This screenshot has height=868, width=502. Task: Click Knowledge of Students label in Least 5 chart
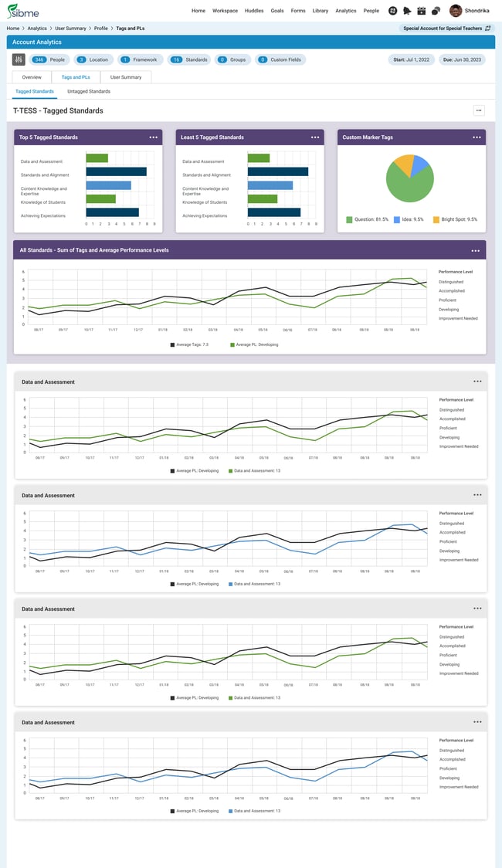(205, 202)
